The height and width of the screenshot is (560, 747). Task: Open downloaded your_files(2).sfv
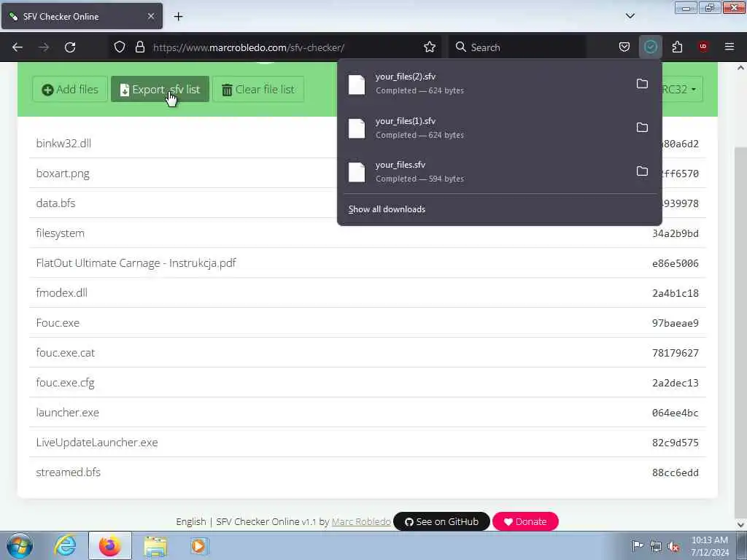[x=485, y=84]
